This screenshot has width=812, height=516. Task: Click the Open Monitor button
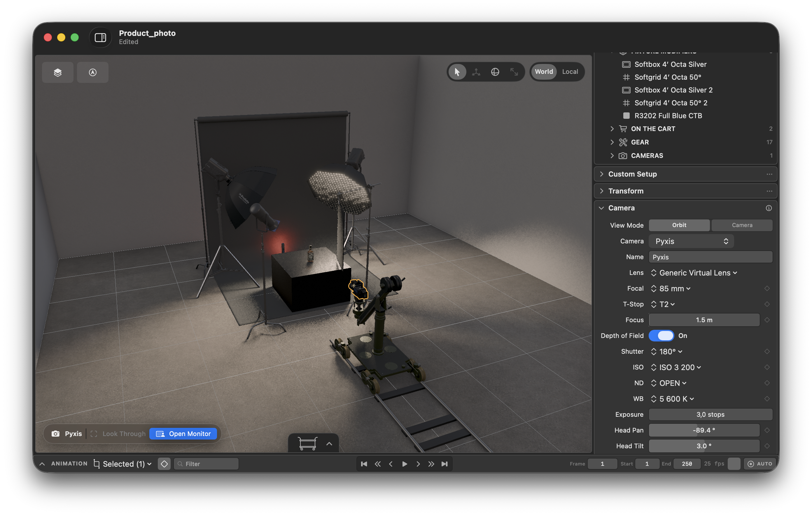[x=183, y=434]
